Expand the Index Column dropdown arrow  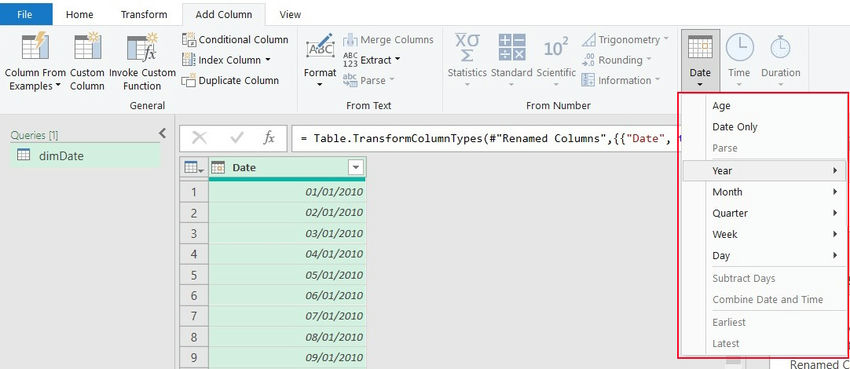coord(267,60)
